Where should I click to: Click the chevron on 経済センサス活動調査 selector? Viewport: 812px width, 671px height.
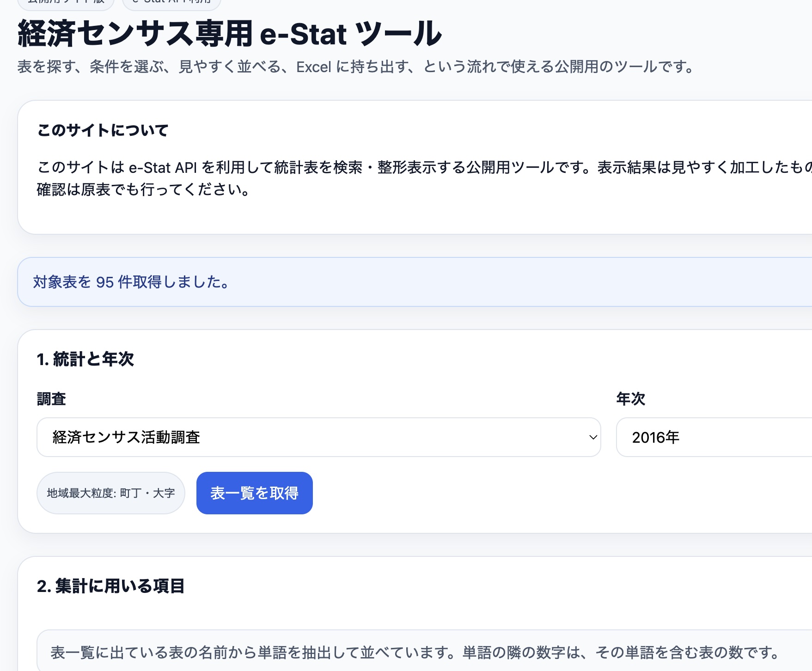pyautogui.click(x=592, y=437)
